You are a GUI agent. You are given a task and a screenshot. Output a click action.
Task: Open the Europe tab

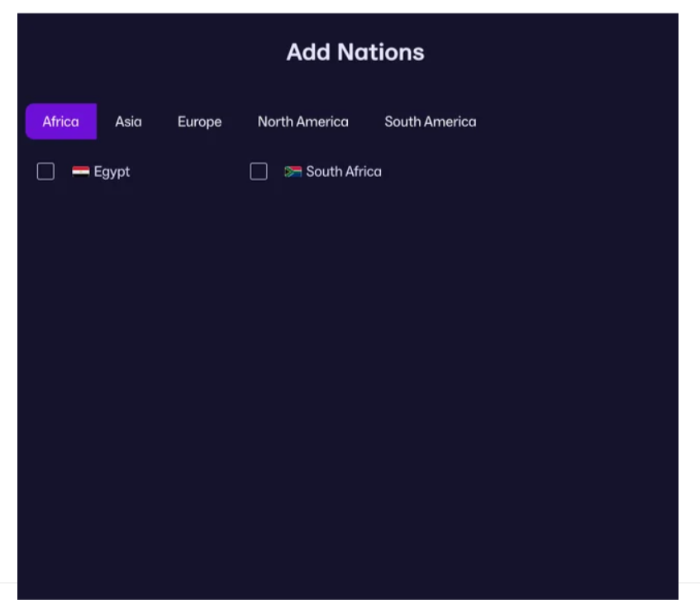pyautogui.click(x=199, y=121)
